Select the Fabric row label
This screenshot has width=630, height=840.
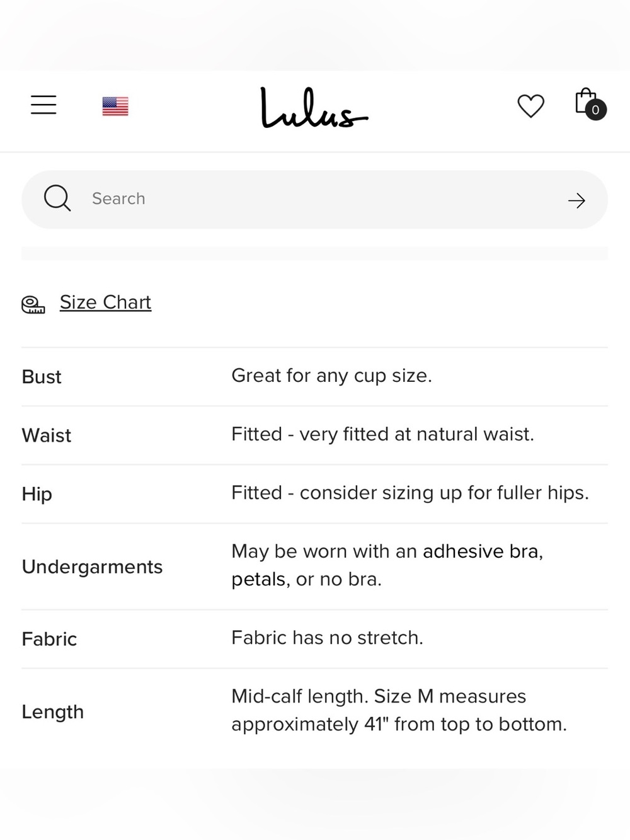pos(49,639)
